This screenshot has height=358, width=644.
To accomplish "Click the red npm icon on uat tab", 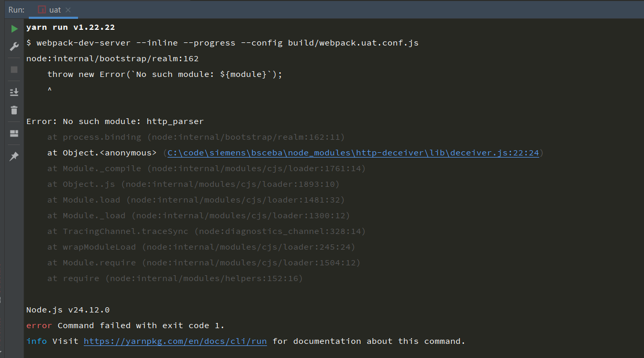I will pyautogui.click(x=42, y=10).
